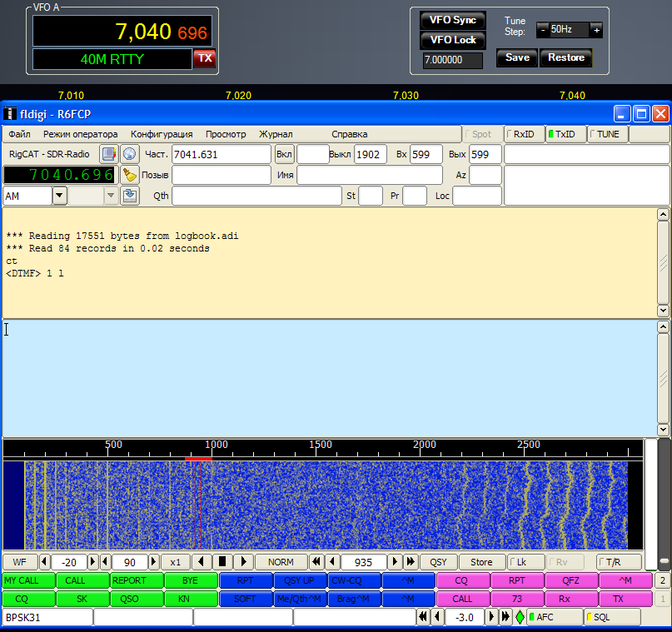Click the Позыв callsign input field
The height and width of the screenshot is (632, 672).
pos(222,175)
